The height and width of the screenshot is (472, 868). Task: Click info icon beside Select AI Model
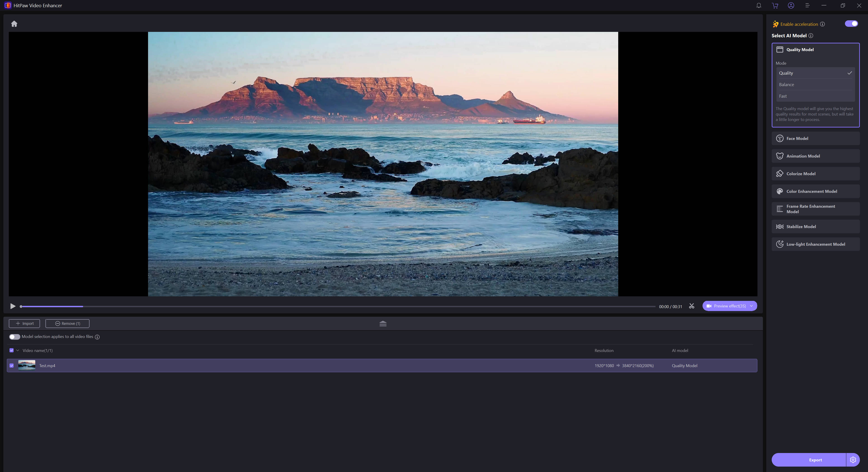(811, 36)
